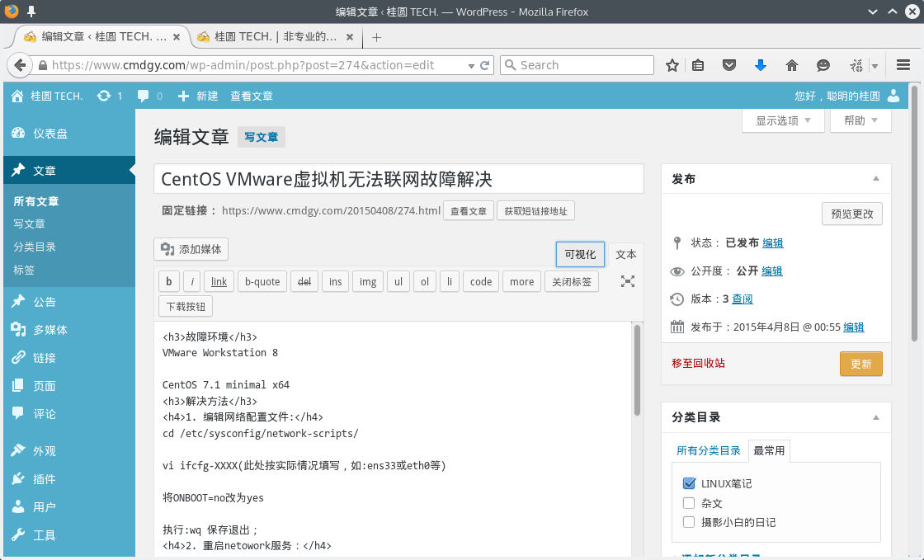
Task: Expand the 显示选项 screen options dropdown
Action: click(x=783, y=120)
